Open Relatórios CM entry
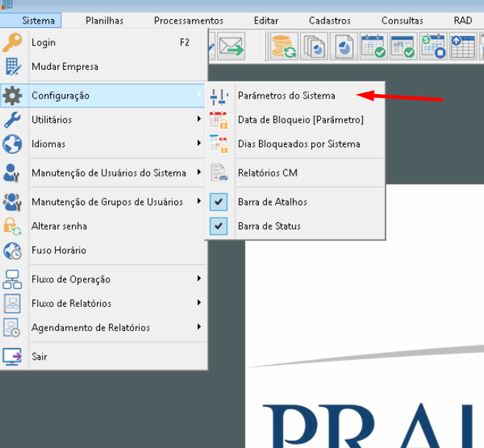Screen dimensions: 484x448 coord(295,173)
